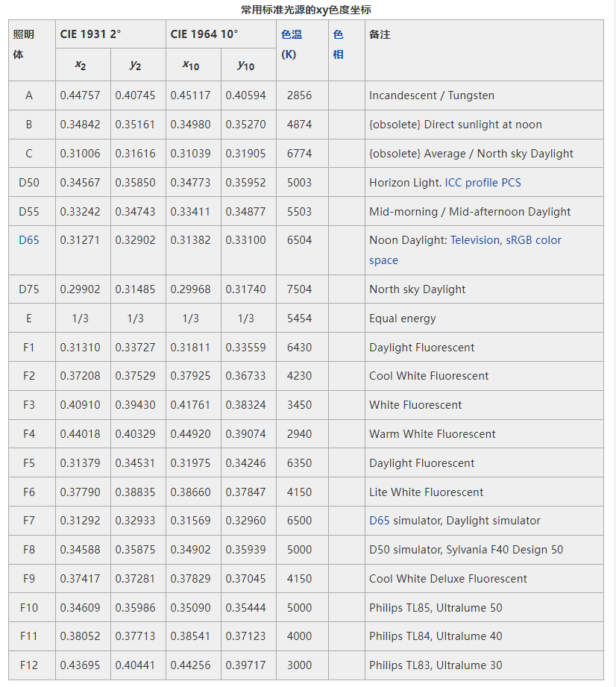616x687 pixels.
Task: Click the Warm White Fluorescent cell
Action: tap(432, 434)
